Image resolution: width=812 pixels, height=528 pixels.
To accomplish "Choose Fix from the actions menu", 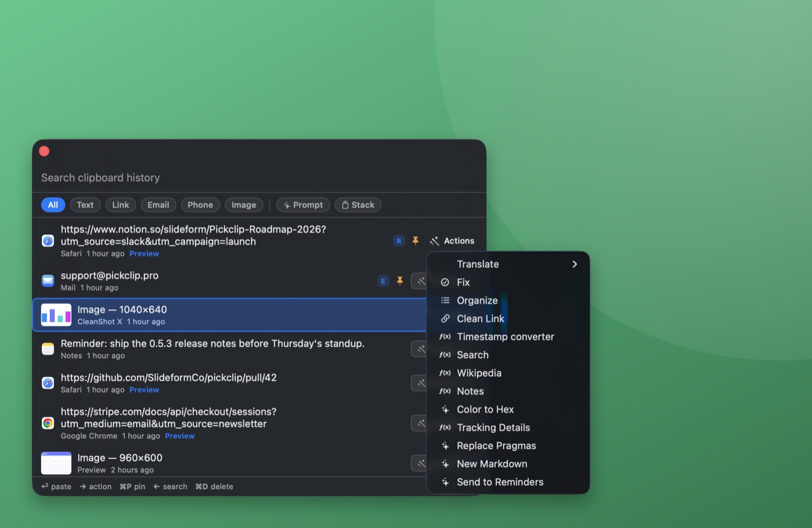I will (x=508, y=282).
